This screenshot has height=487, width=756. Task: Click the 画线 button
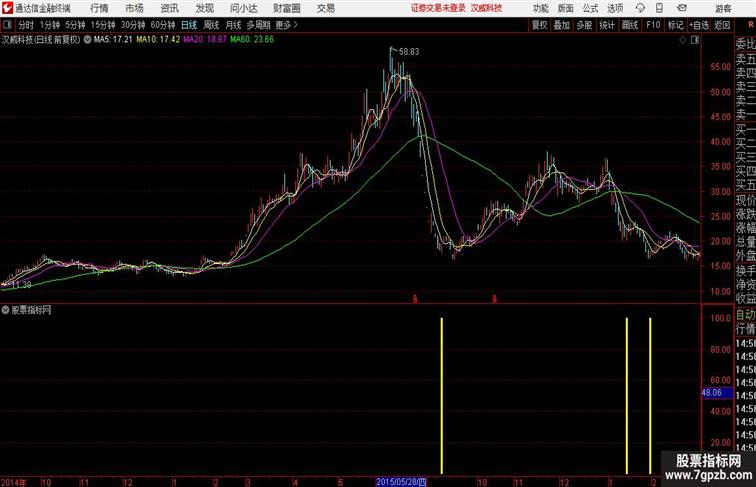630,25
